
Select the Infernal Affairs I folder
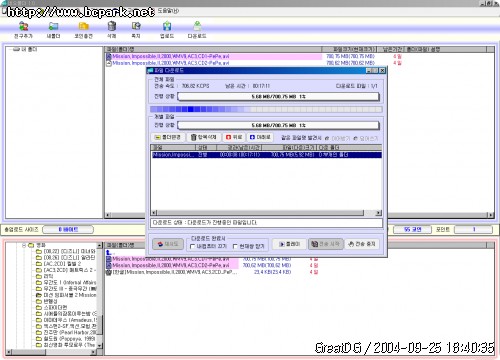pyautogui.click(x=70, y=283)
